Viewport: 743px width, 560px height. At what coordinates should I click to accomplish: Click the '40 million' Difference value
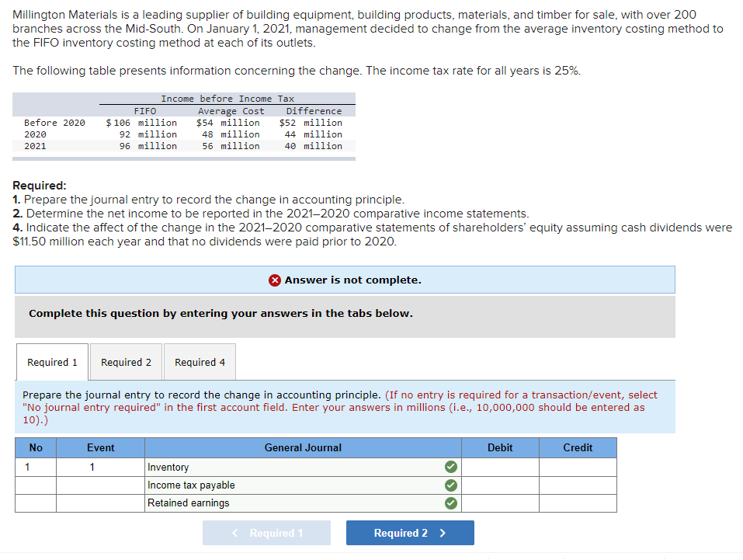(313, 146)
